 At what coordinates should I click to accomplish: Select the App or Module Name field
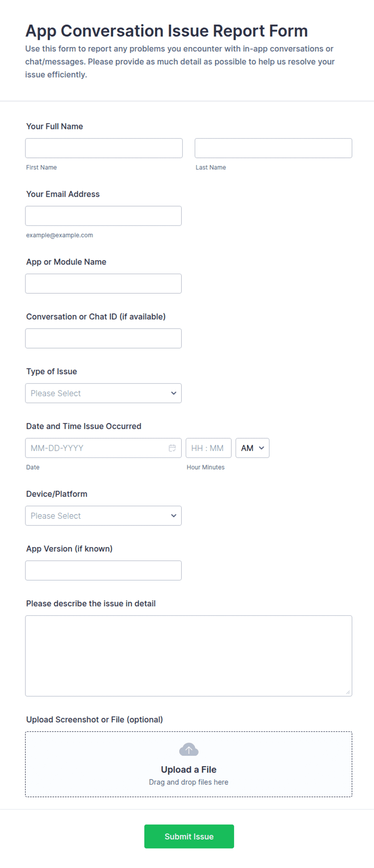[x=103, y=284]
